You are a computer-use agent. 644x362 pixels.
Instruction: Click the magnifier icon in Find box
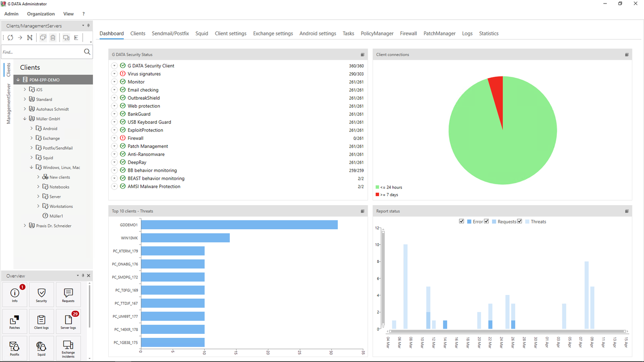click(x=87, y=52)
